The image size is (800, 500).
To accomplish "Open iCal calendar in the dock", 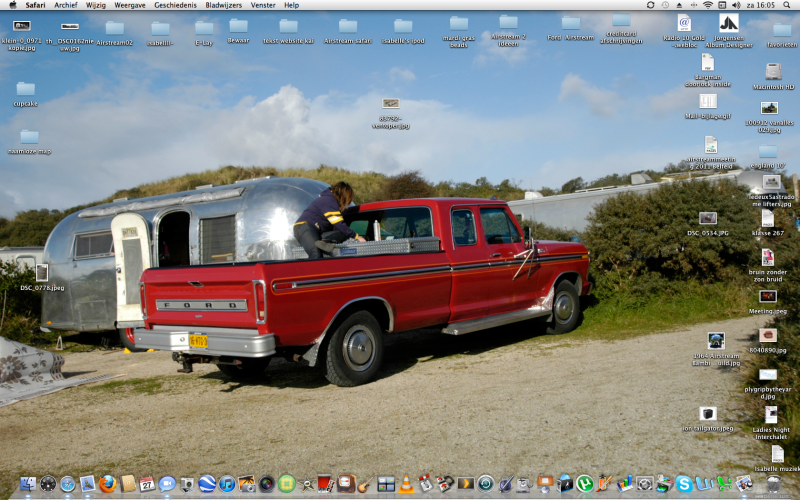I will tap(147, 484).
